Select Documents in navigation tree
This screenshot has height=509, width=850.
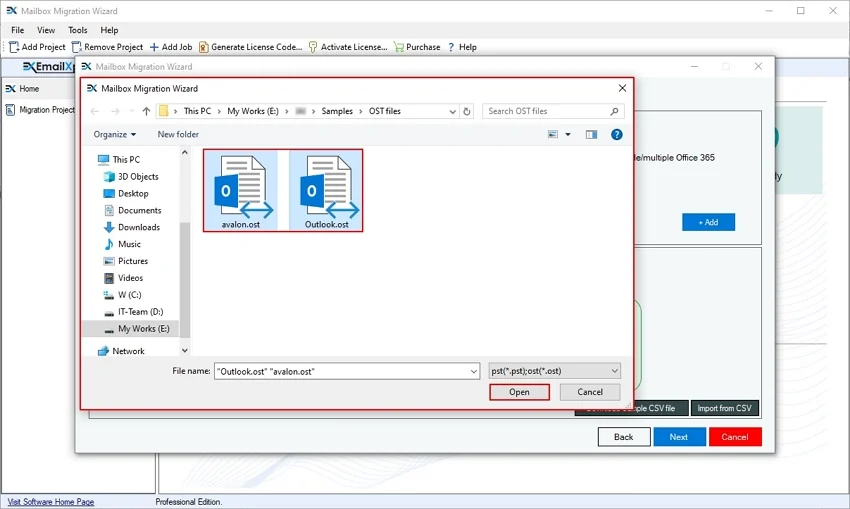(x=132, y=210)
